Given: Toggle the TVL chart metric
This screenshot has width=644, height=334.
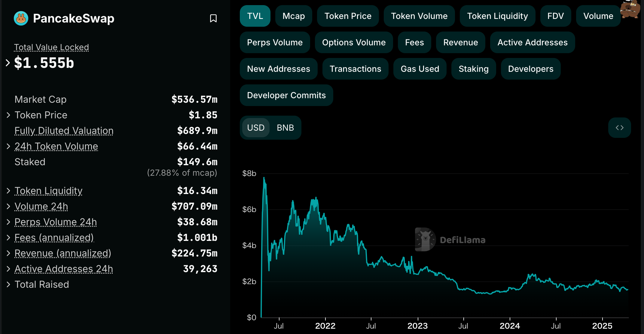Looking at the screenshot, I should (255, 16).
